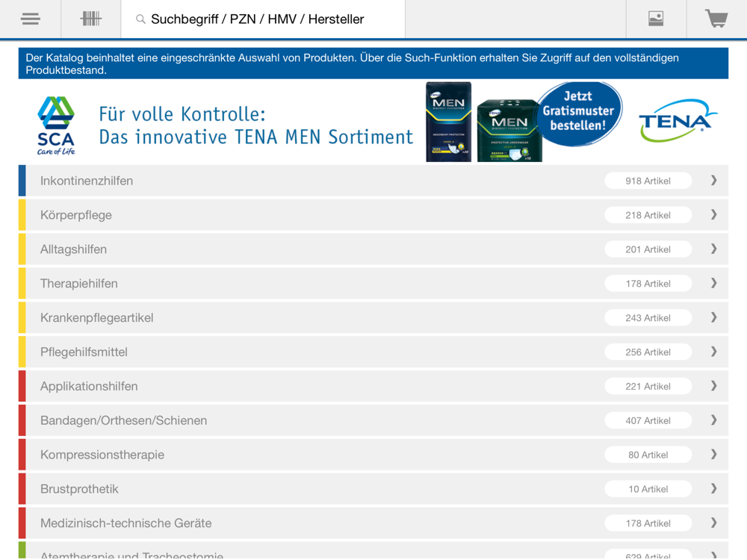Screen dimensions: 747x560
Task: Focus the Suchbegriff search field
Action: tap(263, 19)
